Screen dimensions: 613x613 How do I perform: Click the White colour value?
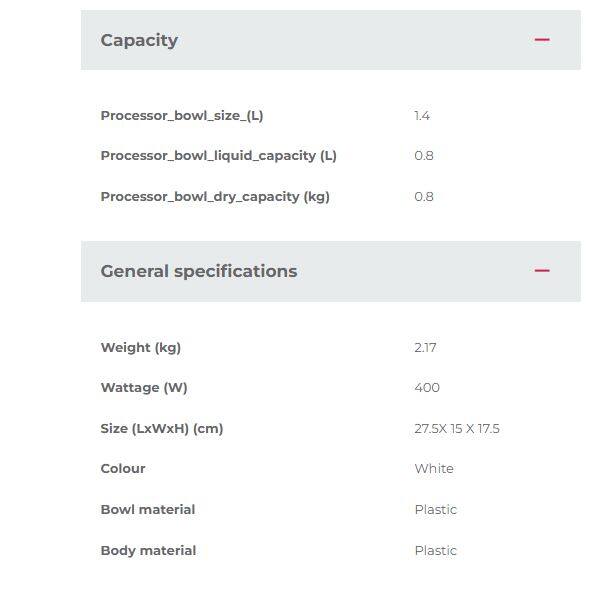(x=434, y=469)
